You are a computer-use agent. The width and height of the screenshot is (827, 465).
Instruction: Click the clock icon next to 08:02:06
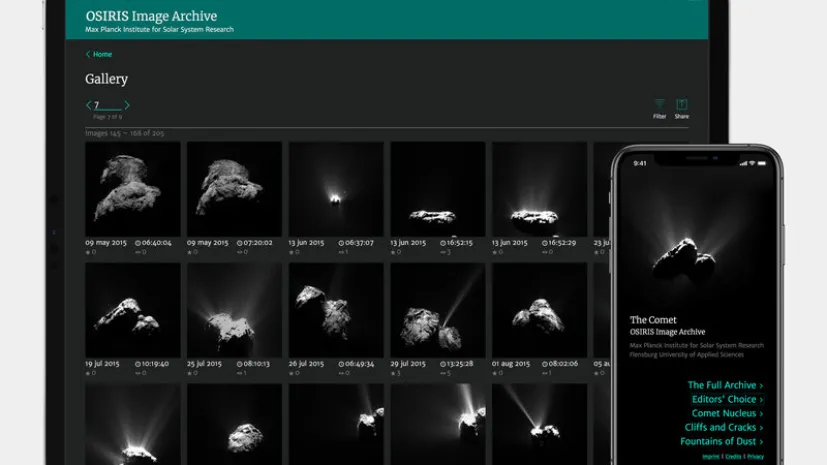(545, 364)
